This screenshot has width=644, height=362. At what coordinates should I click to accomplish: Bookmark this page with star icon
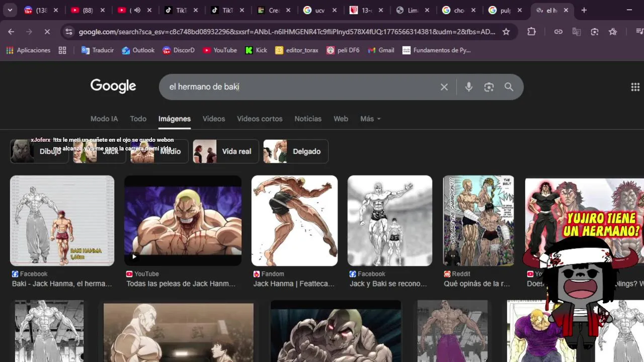pos(506,32)
